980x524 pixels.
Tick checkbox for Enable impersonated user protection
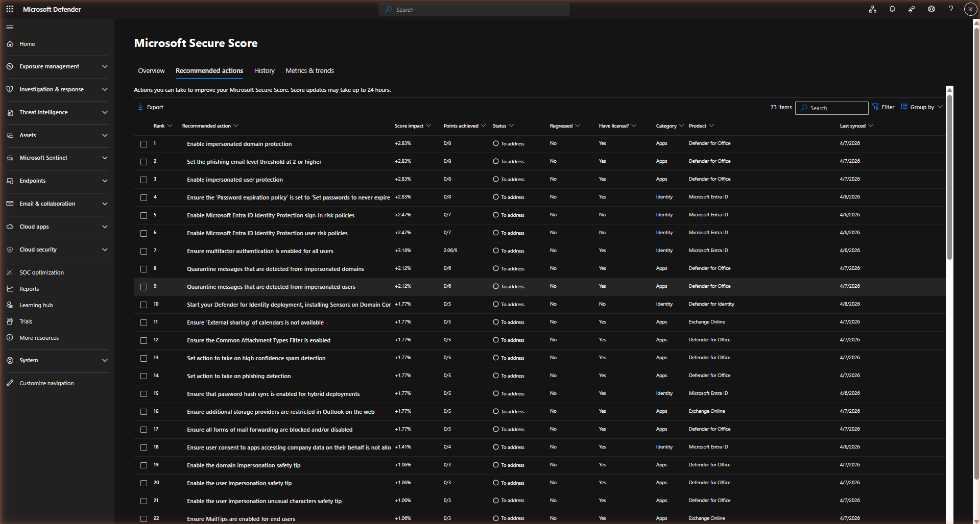click(x=144, y=180)
